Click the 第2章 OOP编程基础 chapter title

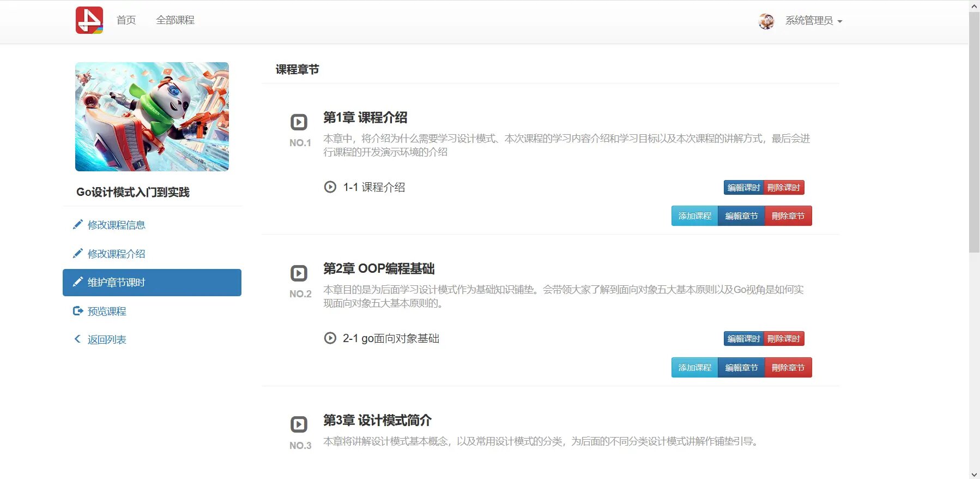click(379, 269)
